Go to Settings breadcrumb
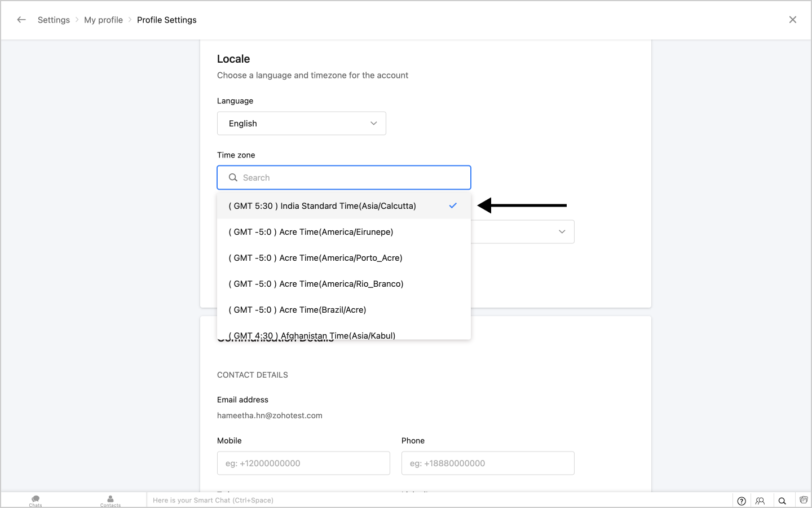Image resolution: width=812 pixels, height=508 pixels. 54,20
